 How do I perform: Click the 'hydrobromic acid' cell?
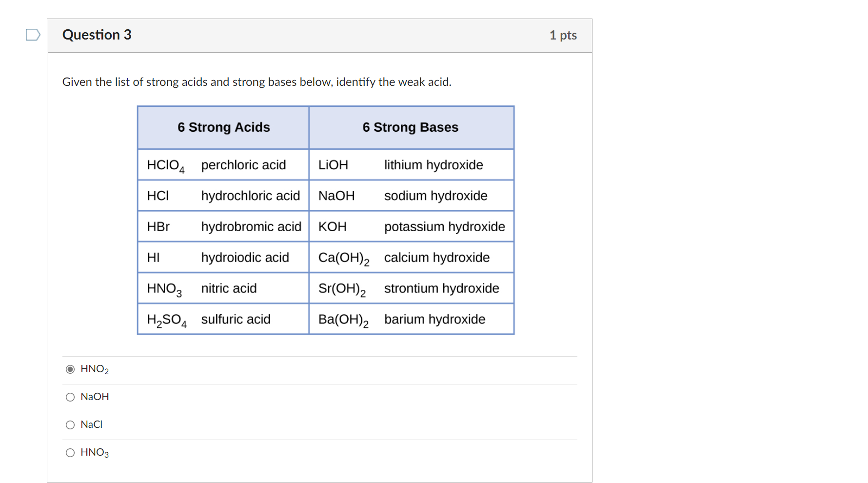click(251, 226)
